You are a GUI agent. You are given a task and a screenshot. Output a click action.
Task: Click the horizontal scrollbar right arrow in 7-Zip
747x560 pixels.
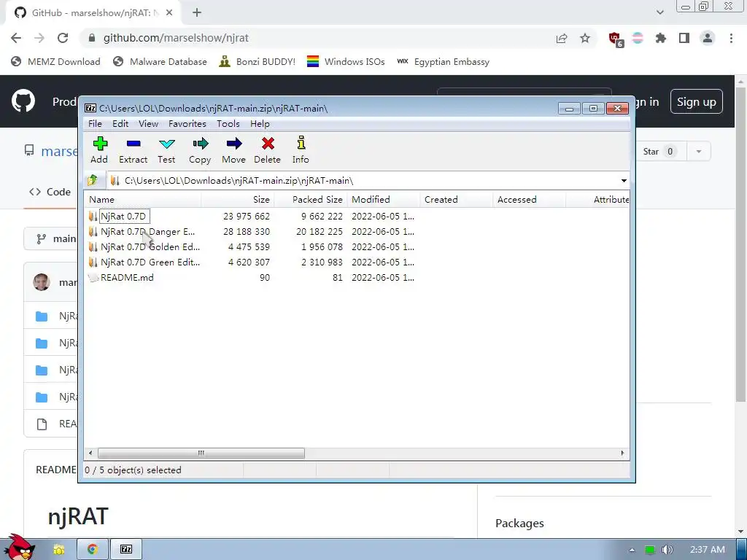(622, 453)
